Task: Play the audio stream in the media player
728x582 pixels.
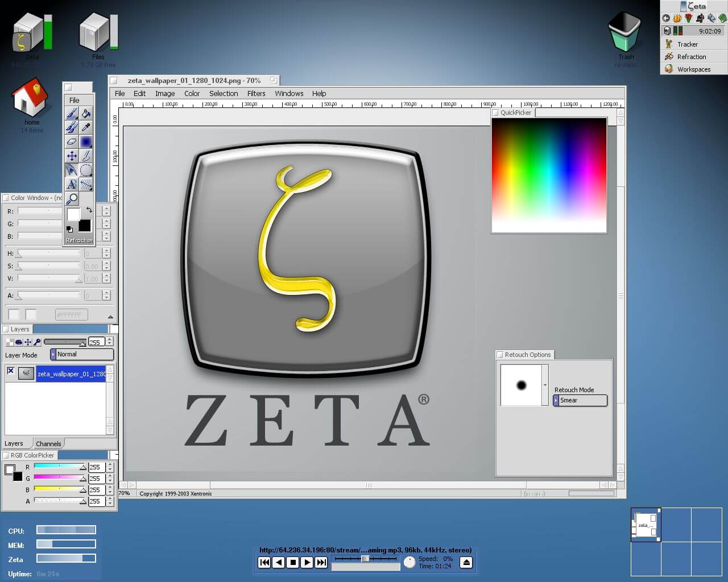Action: (307, 562)
